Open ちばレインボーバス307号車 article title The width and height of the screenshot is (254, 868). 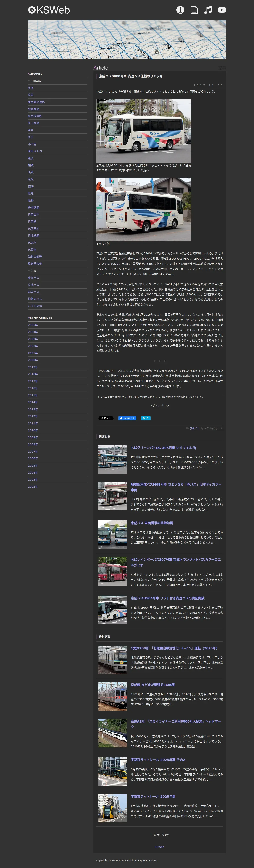click(x=176, y=562)
